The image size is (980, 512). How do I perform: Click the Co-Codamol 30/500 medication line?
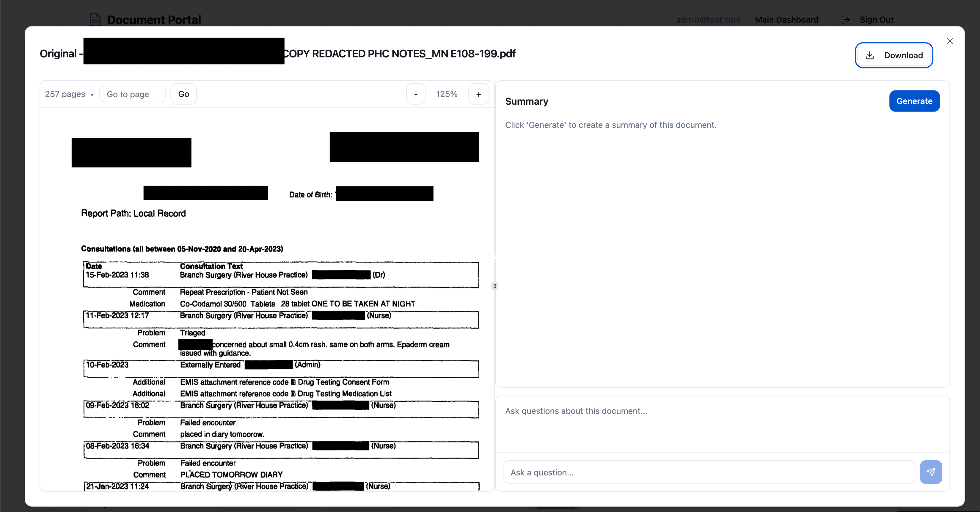[297, 304]
